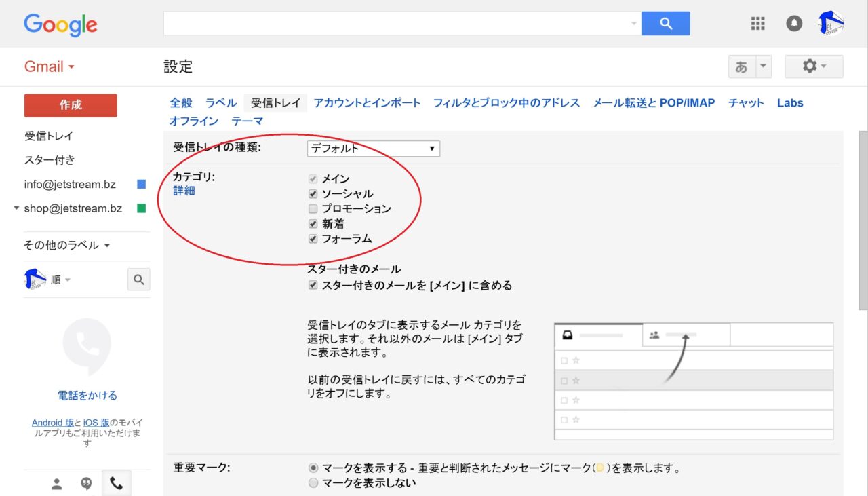Uncheck the ソーシャル category checkbox
The height and width of the screenshot is (496, 868).
click(x=313, y=194)
